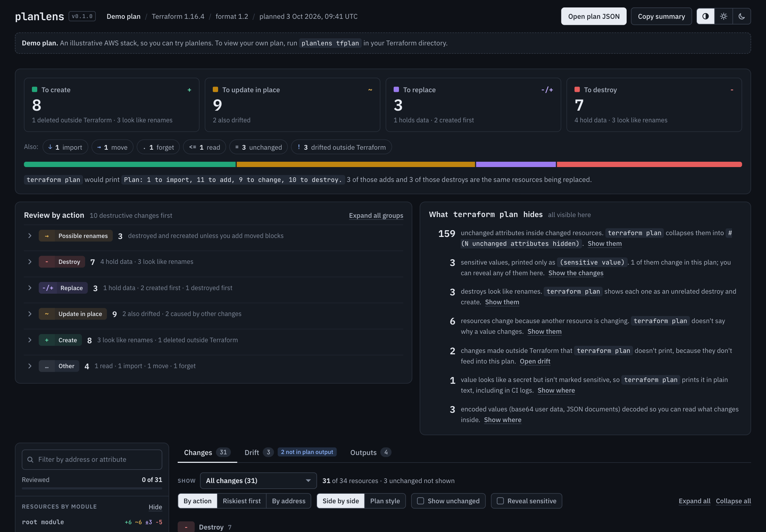
Task: Click Show the changes link
Action: pyautogui.click(x=576, y=273)
